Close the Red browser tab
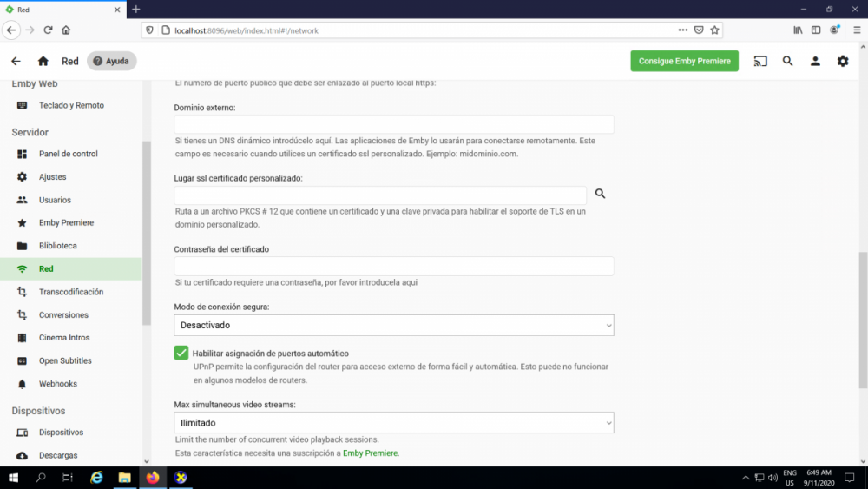This screenshot has height=489, width=868. coord(117,10)
